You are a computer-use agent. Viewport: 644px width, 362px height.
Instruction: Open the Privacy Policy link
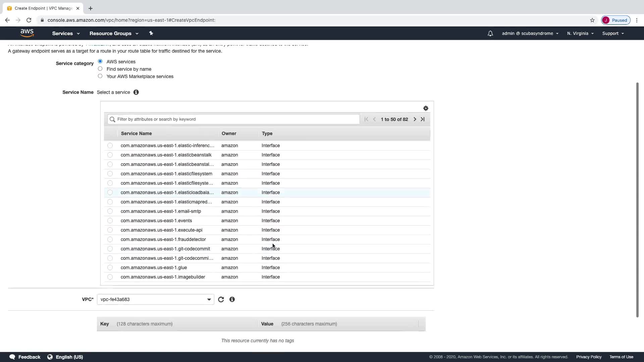tap(589, 357)
